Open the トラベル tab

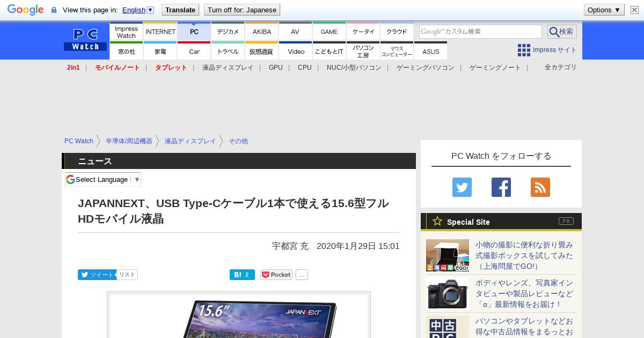pyautogui.click(x=228, y=51)
